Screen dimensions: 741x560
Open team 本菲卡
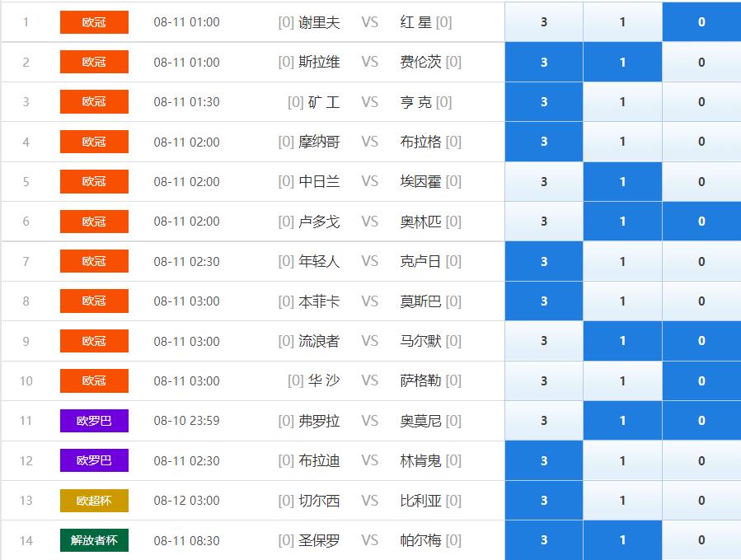pyautogui.click(x=319, y=301)
